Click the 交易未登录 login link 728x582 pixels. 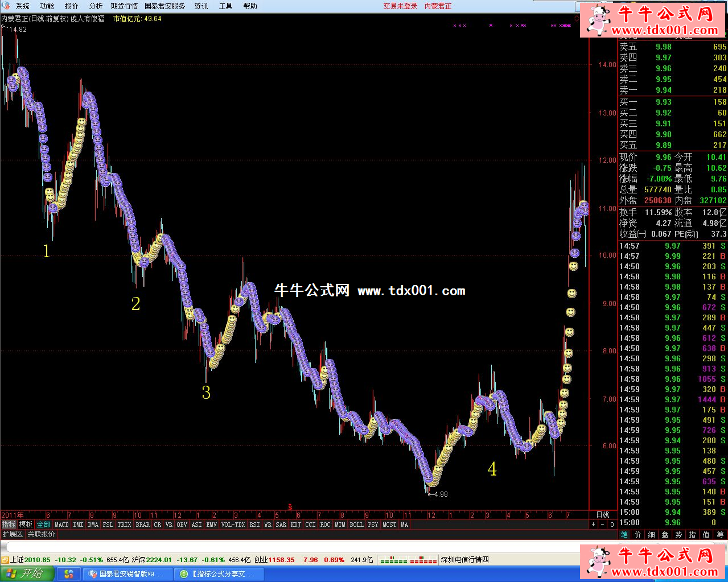[400, 6]
